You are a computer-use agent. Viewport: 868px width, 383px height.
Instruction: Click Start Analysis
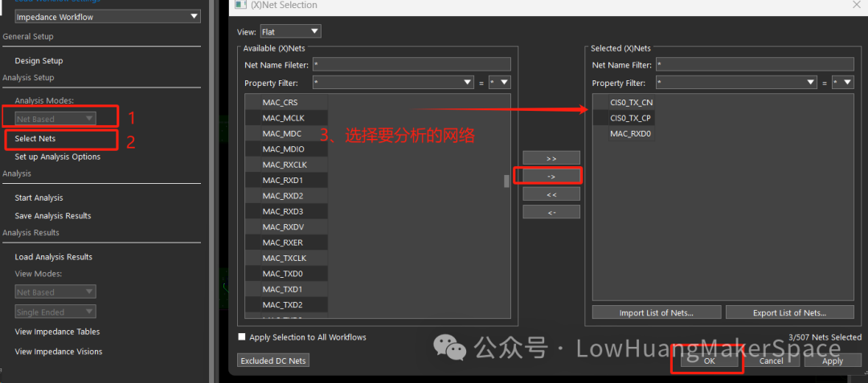[39, 198]
